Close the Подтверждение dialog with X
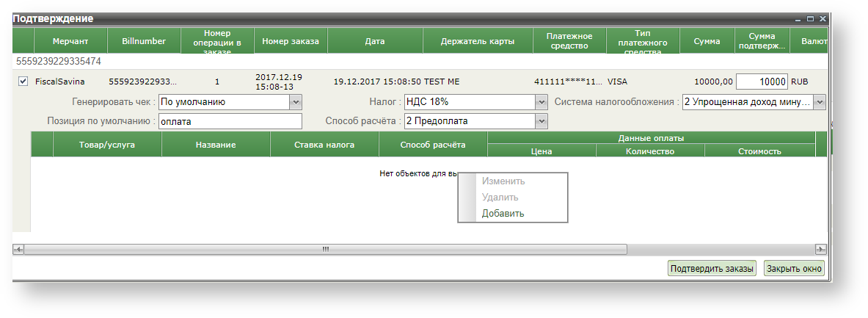 click(823, 18)
